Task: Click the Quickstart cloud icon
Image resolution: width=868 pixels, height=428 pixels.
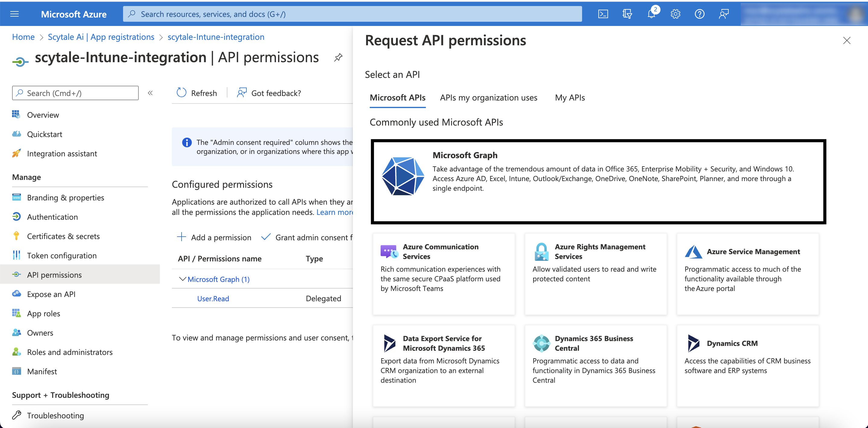Action: pyautogui.click(x=16, y=134)
